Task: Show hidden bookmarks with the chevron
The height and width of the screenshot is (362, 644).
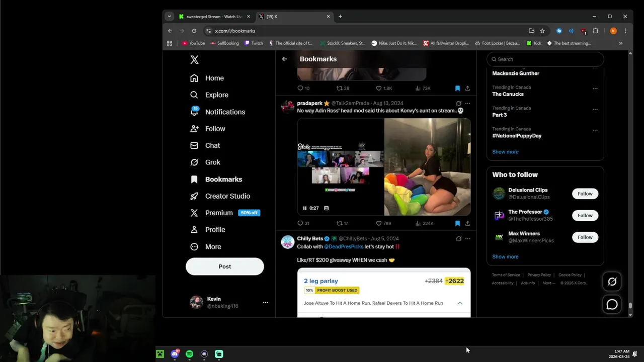Action: pyautogui.click(x=620, y=43)
